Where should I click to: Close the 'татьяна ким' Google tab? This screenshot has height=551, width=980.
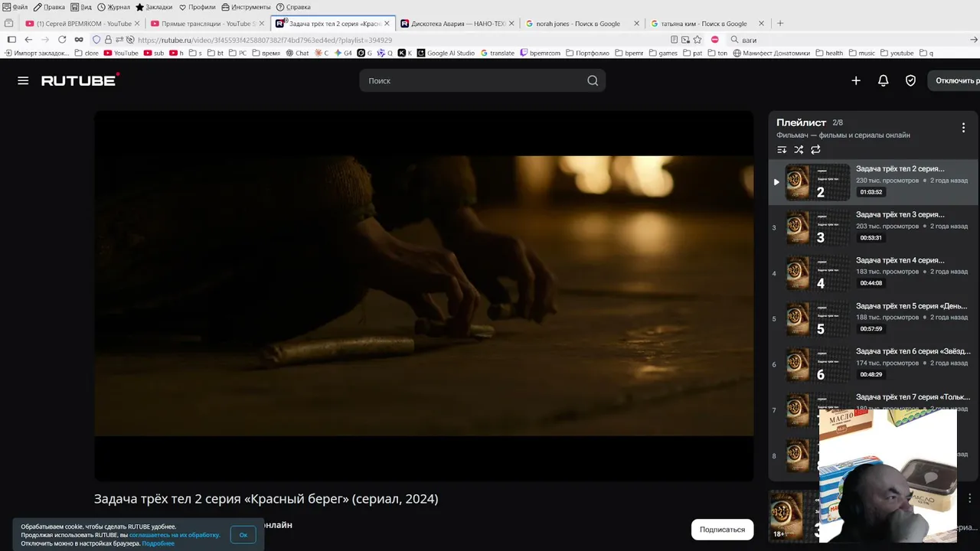(x=761, y=24)
